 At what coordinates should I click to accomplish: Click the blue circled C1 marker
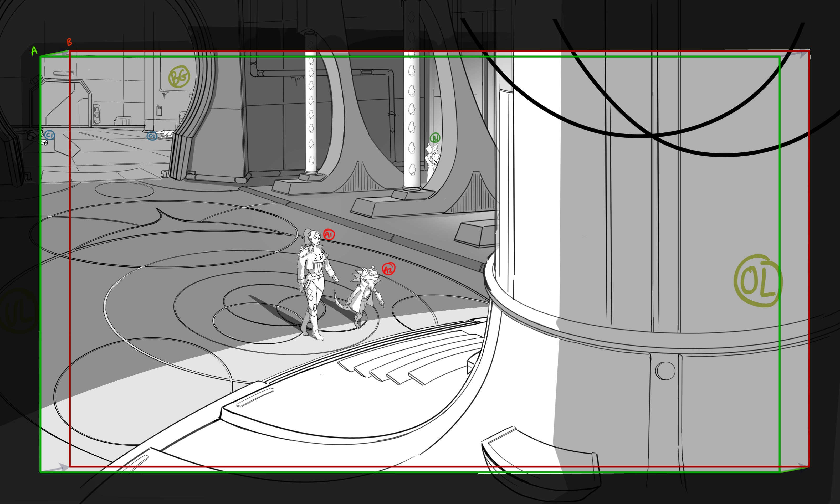pos(50,135)
